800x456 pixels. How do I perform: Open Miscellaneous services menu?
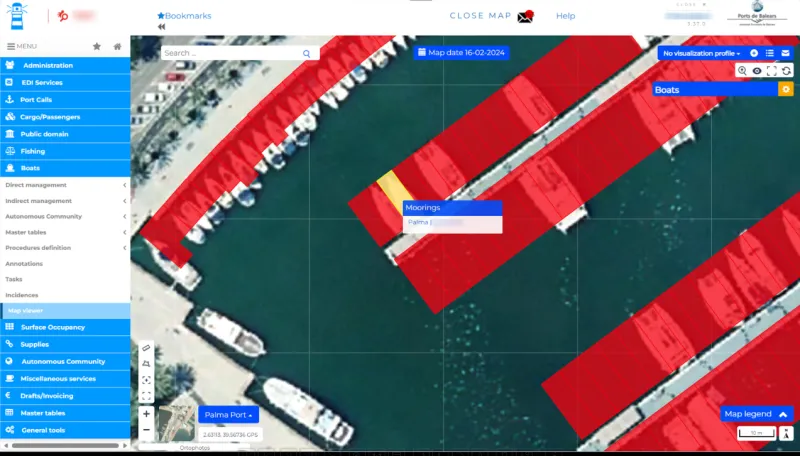65,378
